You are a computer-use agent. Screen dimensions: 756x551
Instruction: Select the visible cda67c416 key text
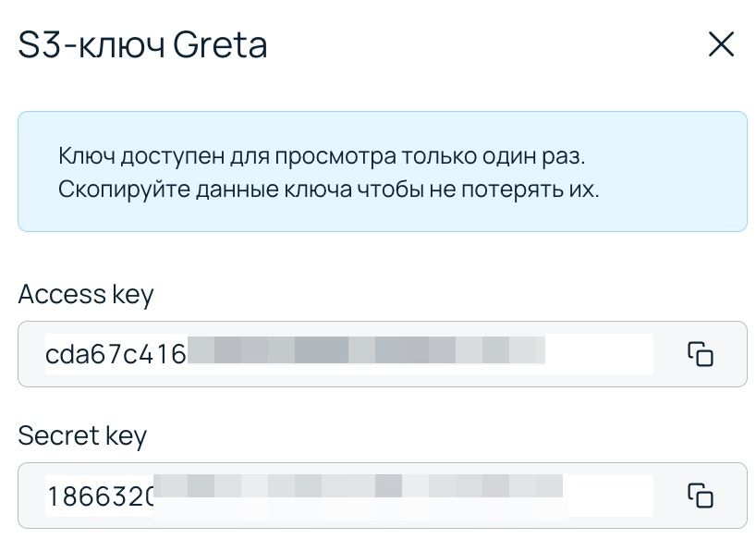click(x=116, y=354)
